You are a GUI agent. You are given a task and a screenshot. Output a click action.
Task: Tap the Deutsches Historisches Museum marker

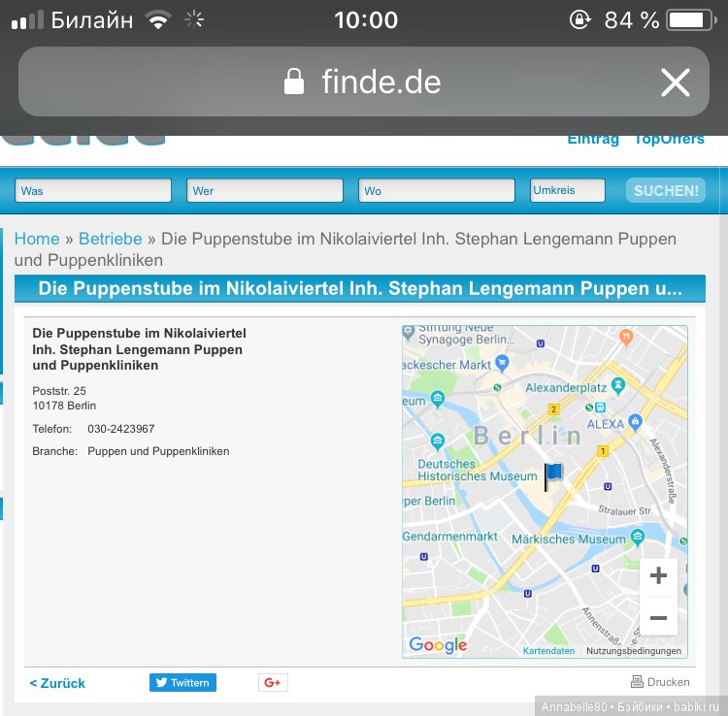(437, 442)
